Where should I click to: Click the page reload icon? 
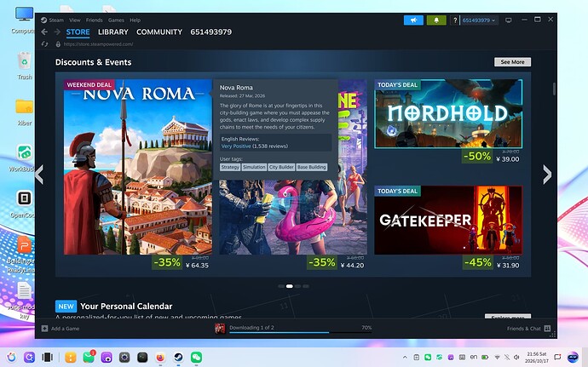(x=44, y=44)
